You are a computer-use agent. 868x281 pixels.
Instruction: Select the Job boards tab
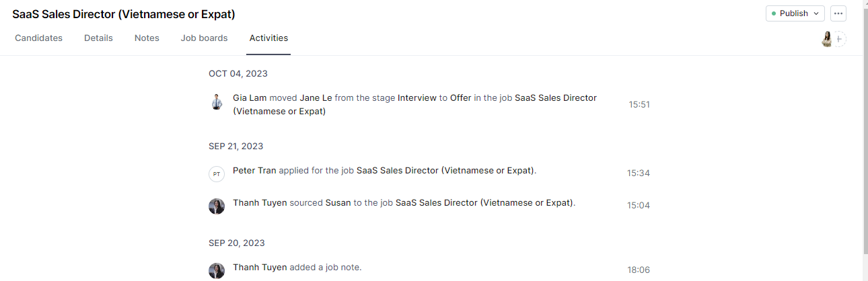pyautogui.click(x=204, y=38)
